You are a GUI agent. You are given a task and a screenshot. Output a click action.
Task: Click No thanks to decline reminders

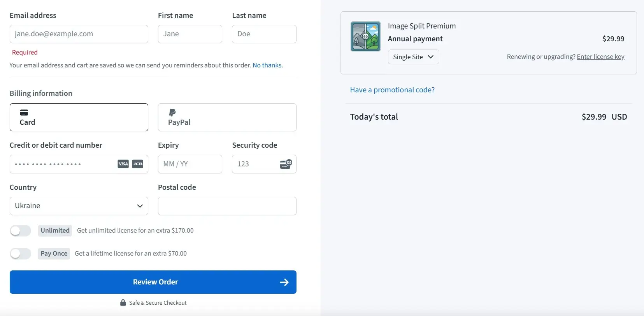[267, 65]
